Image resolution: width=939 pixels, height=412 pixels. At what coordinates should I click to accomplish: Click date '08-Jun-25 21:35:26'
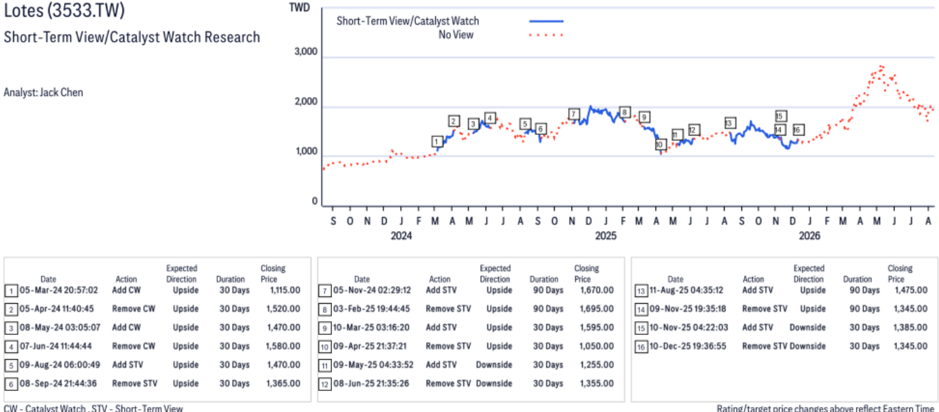point(371,383)
